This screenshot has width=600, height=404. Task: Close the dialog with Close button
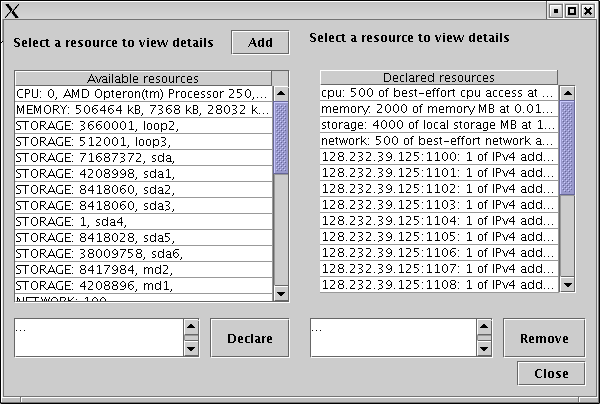coord(551,373)
